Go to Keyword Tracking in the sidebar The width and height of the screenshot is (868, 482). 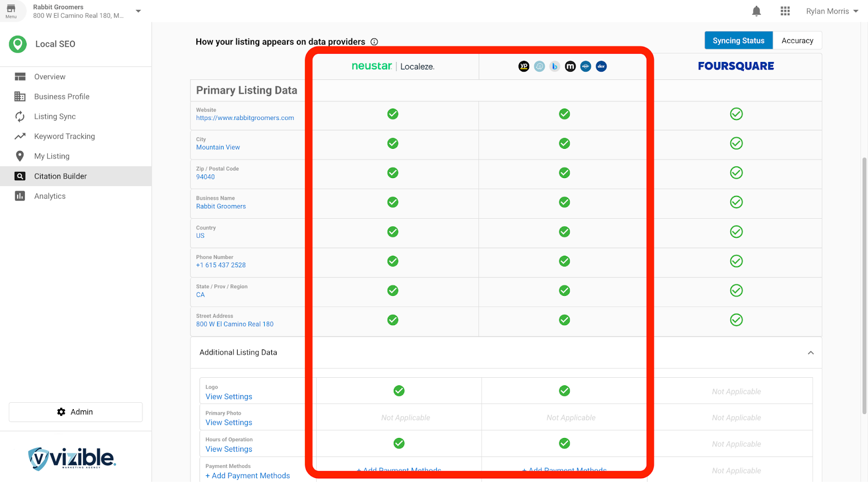pyautogui.click(x=64, y=136)
